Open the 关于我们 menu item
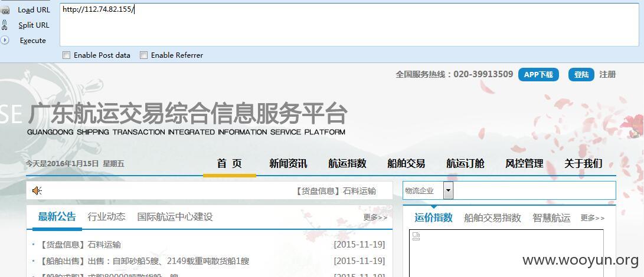 (583, 163)
